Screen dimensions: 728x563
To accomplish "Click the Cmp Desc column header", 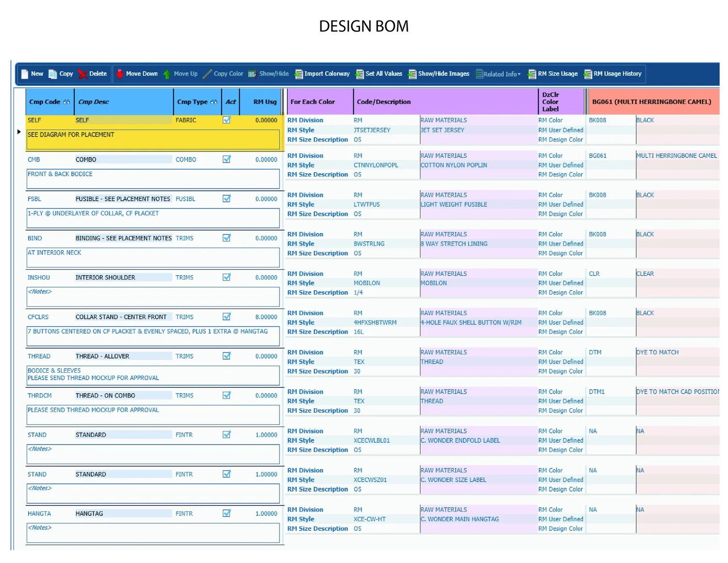I will pyautogui.click(x=124, y=102).
